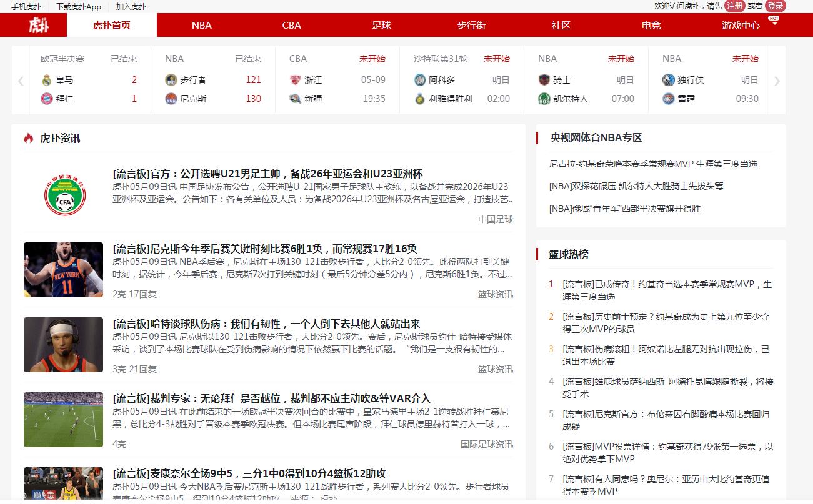Open the U21男足主帅 recruitment headline

[x=268, y=174]
